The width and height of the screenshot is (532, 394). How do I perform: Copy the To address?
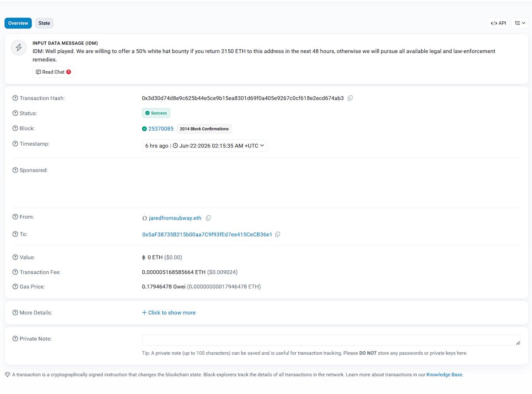278,234
